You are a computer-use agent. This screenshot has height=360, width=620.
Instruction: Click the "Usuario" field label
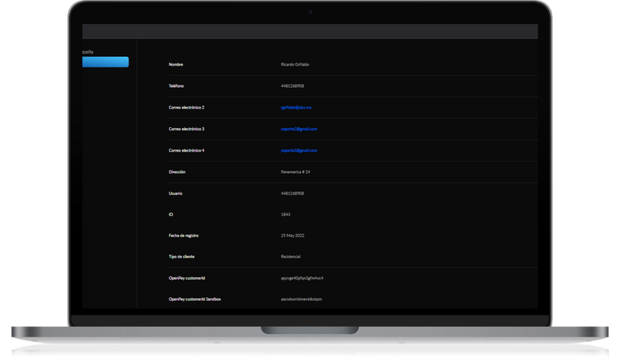click(176, 193)
